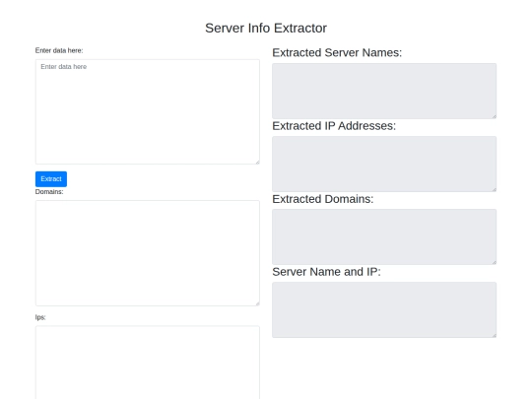Focus the 'Enter data here' text area

click(x=147, y=111)
